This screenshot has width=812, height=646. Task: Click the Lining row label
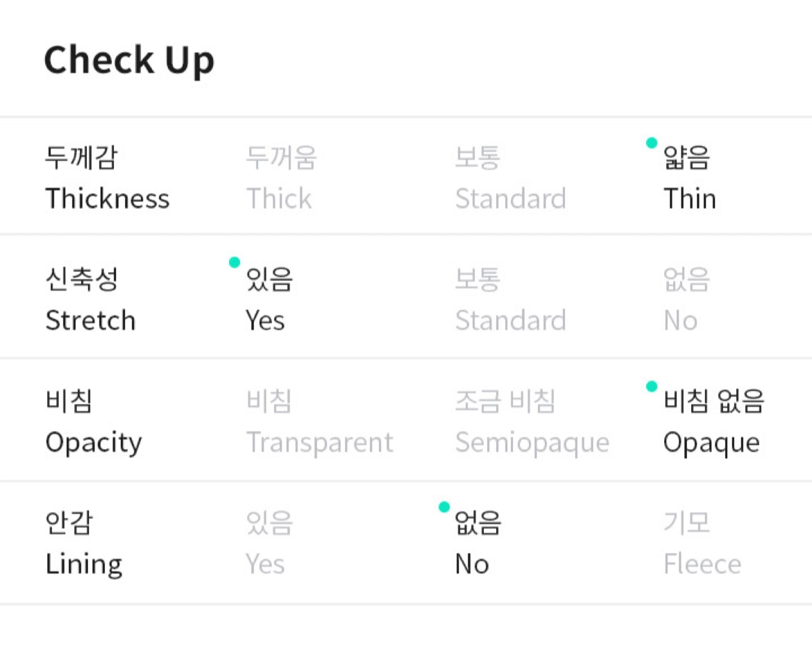click(x=83, y=543)
